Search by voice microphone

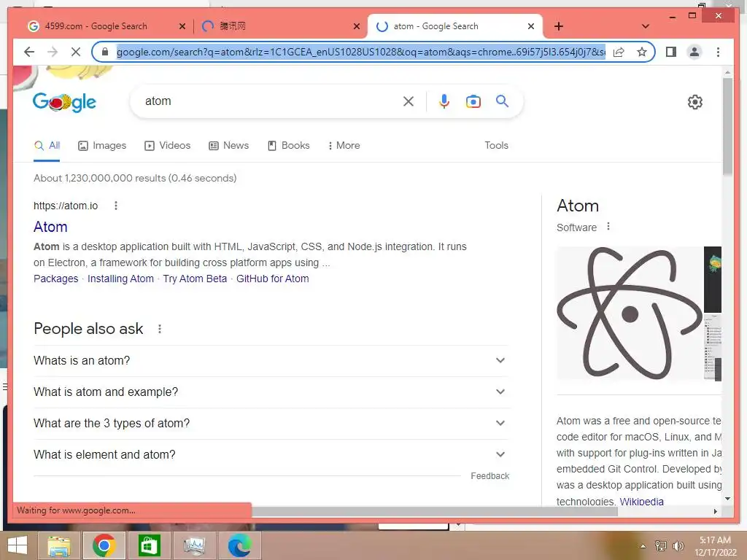[444, 101]
